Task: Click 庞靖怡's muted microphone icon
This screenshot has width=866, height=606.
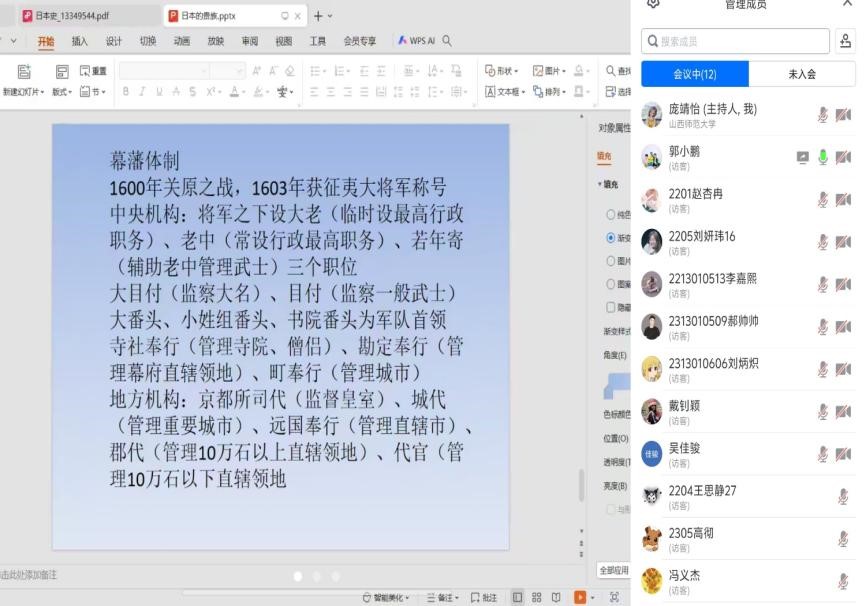Action: 823,115
